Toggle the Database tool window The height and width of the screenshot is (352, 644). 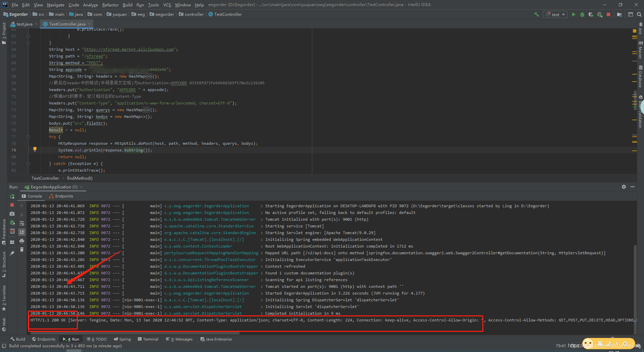640,76
